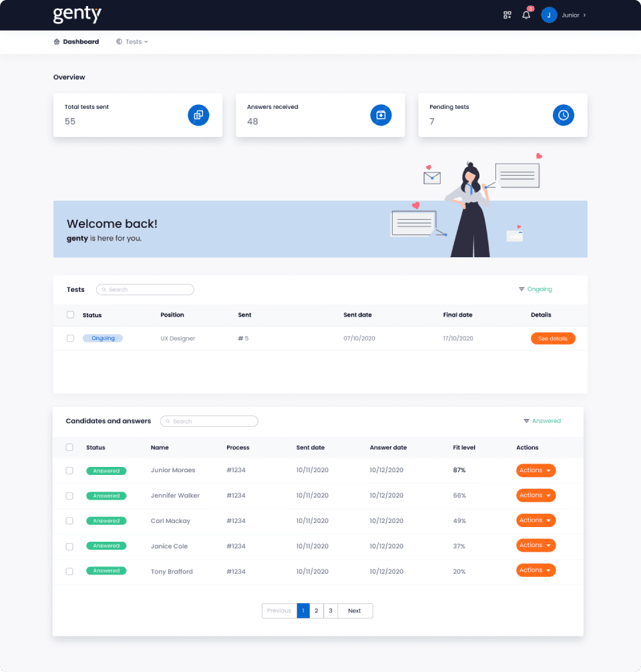
Task: Click the UX Designer position cell
Action: (178, 338)
